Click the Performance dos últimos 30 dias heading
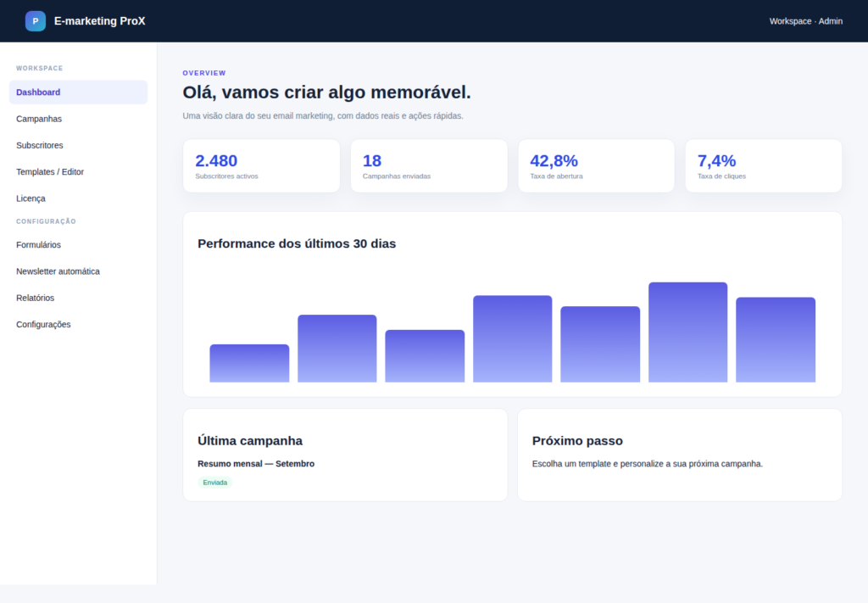 coord(297,243)
